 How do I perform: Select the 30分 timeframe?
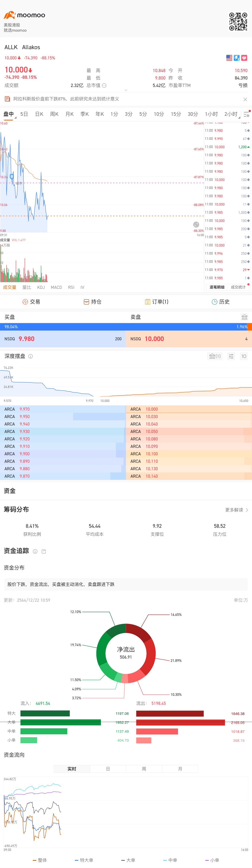click(x=193, y=114)
